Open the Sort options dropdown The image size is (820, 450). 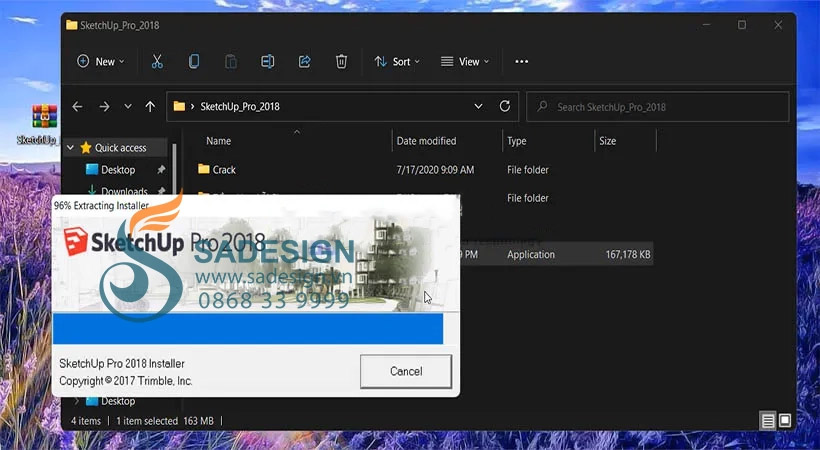coord(397,62)
